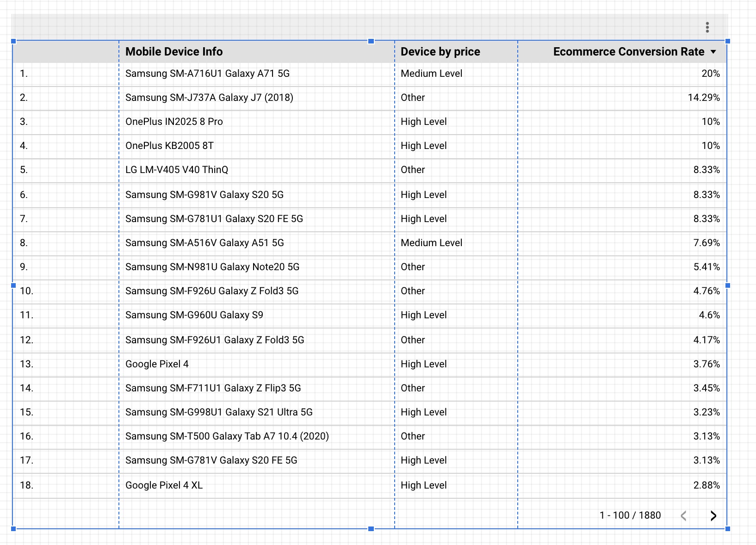The height and width of the screenshot is (545, 756).
Task: Click Samsung SM-G781U1 Galaxy S20 FE 5G
Action: click(x=214, y=219)
